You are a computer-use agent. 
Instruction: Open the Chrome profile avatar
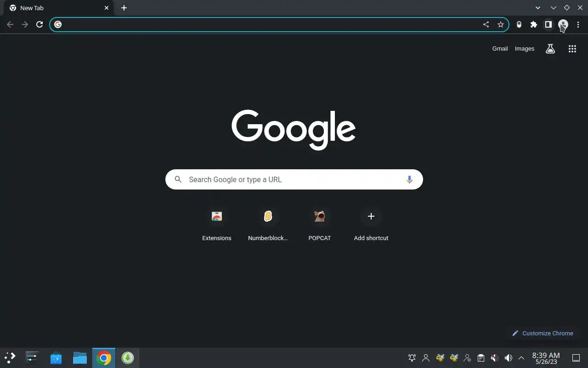563,24
